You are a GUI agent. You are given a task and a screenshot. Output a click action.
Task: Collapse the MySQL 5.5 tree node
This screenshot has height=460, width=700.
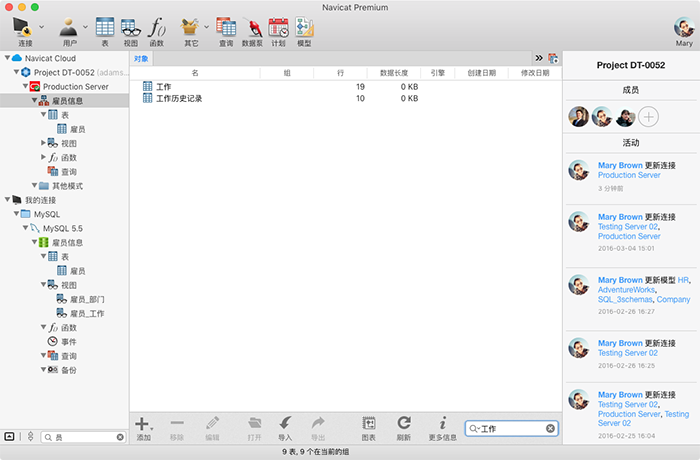pyautogui.click(x=25, y=228)
